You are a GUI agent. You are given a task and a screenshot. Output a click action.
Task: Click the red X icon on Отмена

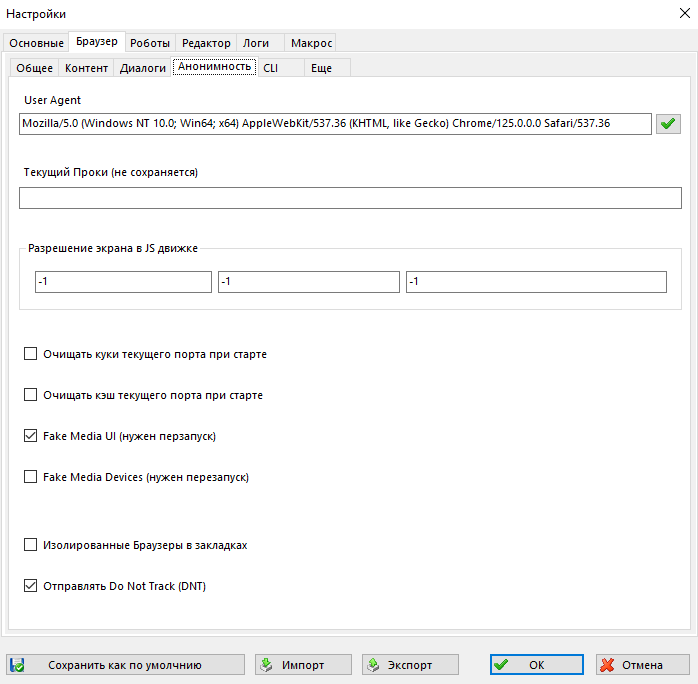pyautogui.click(x=607, y=665)
